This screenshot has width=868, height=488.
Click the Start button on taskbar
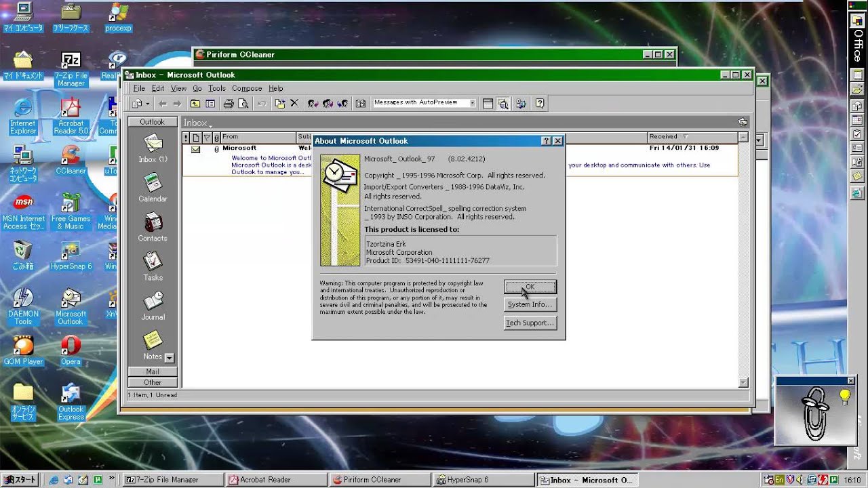(20, 479)
